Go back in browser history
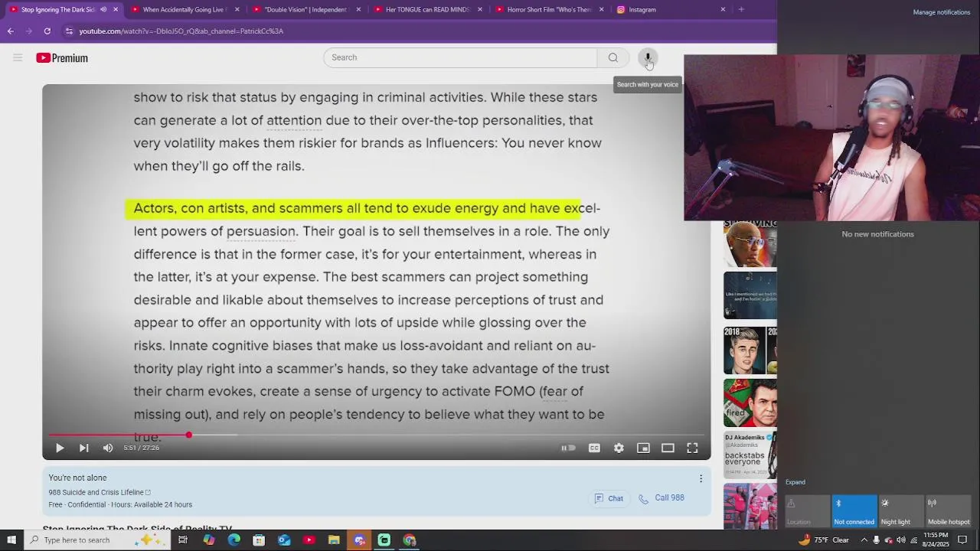 point(10,31)
